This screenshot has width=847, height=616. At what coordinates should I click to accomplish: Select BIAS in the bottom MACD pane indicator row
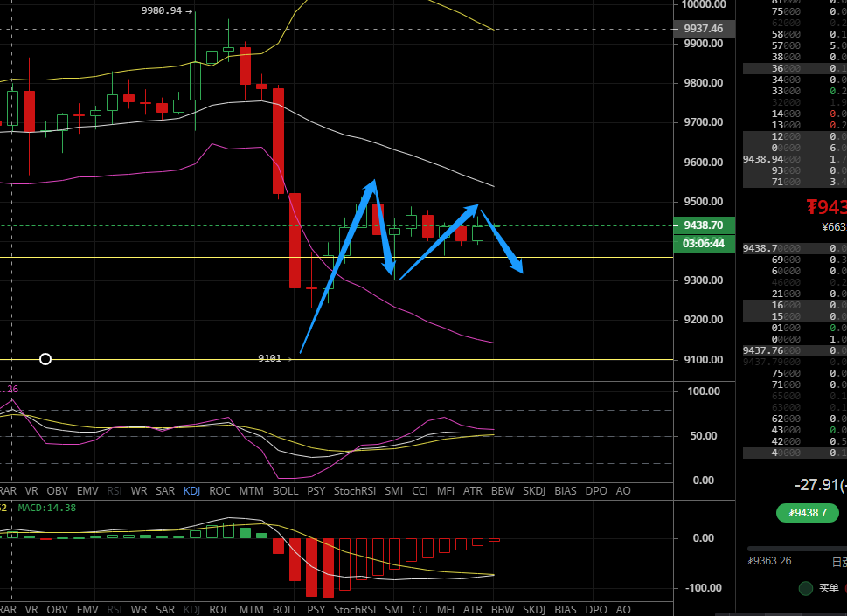[566, 610]
